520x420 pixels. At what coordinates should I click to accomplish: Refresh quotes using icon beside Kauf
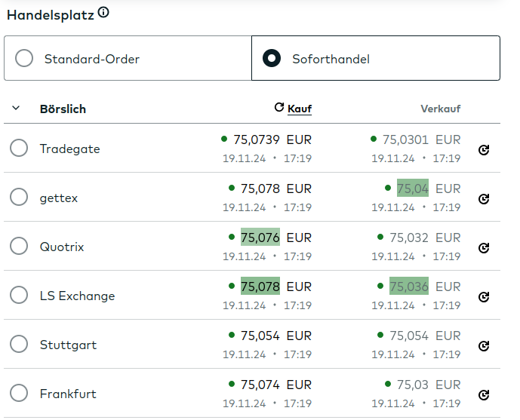coord(279,108)
